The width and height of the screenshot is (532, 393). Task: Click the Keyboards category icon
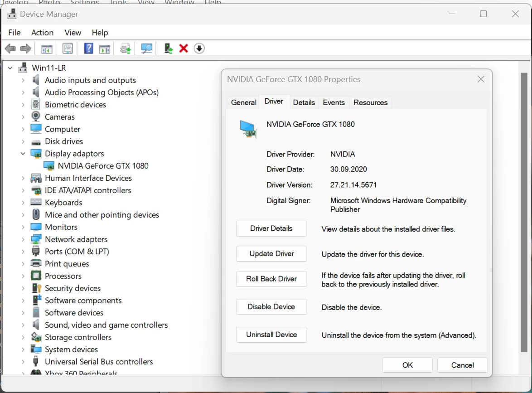pyautogui.click(x=36, y=202)
